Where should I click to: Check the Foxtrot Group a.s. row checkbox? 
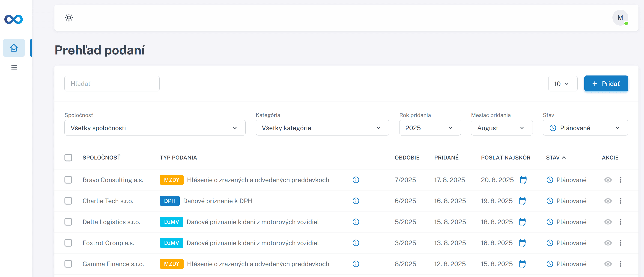tap(68, 243)
